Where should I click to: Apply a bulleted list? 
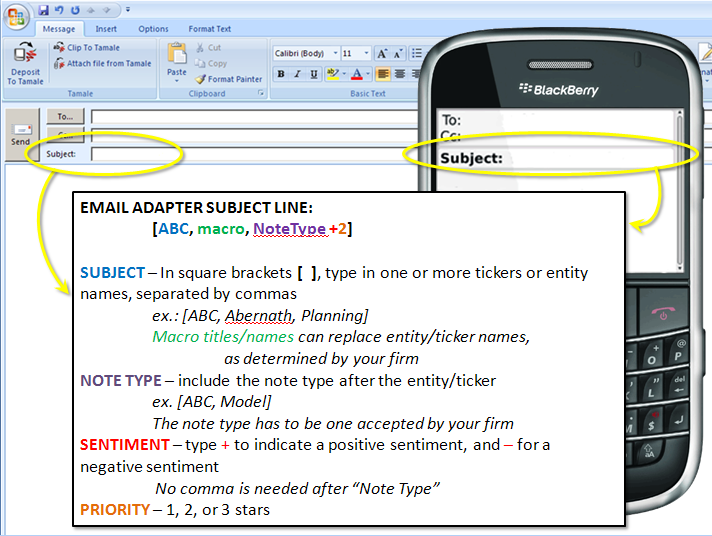416,54
